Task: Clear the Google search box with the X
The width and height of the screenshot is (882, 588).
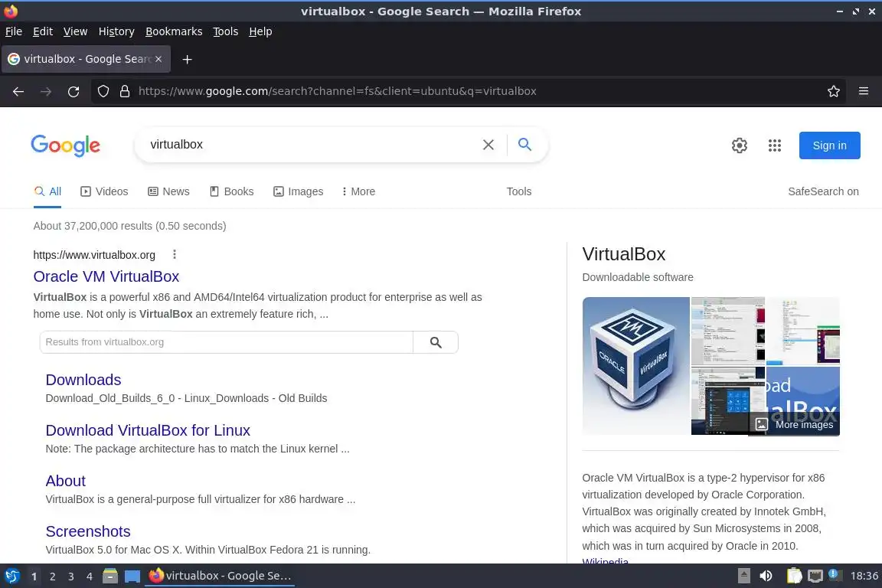Action: (x=488, y=145)
